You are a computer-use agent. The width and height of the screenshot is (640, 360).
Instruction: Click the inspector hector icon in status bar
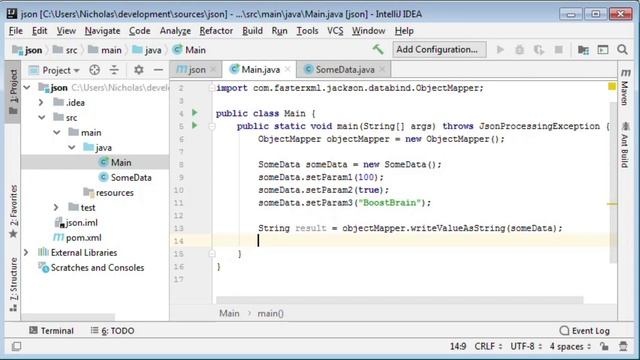pos(623,347)
